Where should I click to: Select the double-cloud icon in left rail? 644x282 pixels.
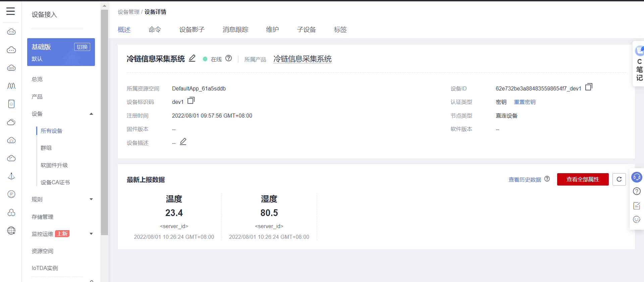[11, 122]
